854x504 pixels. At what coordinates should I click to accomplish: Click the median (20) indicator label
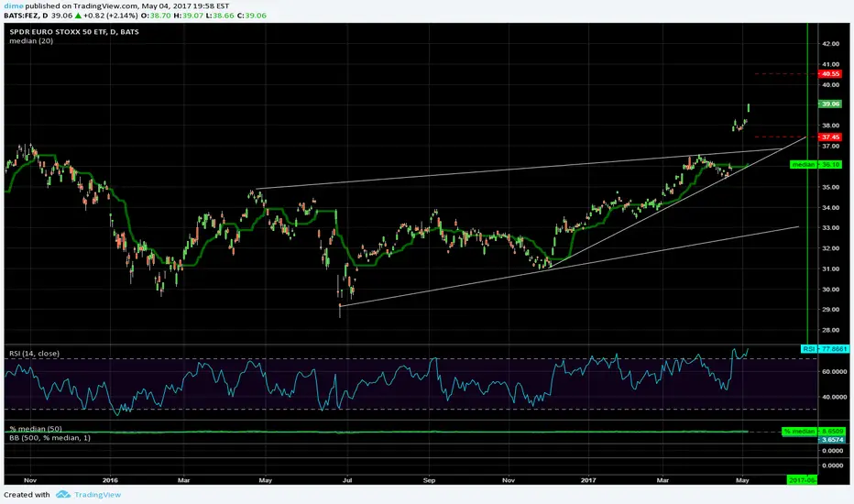(31, 41)
